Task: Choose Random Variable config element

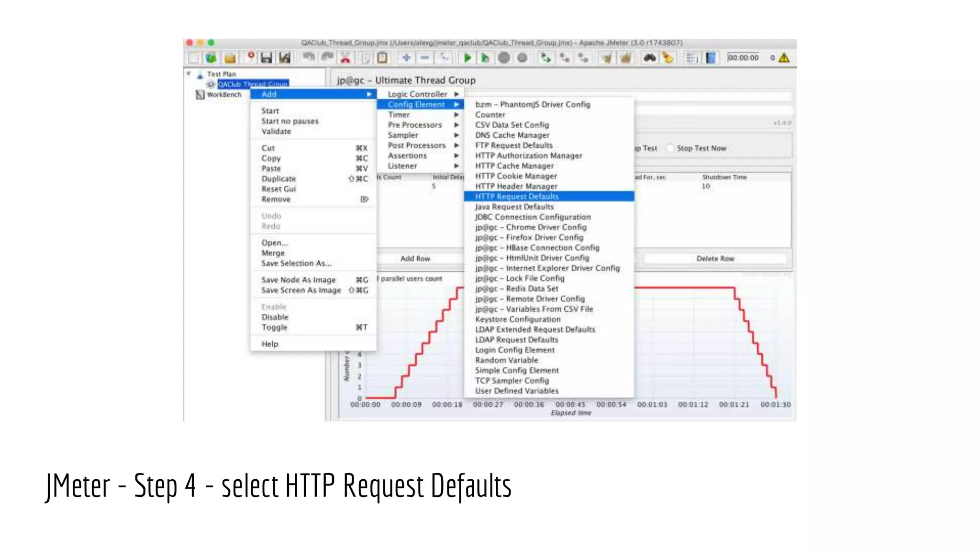Action: click(x=549, y=360)
